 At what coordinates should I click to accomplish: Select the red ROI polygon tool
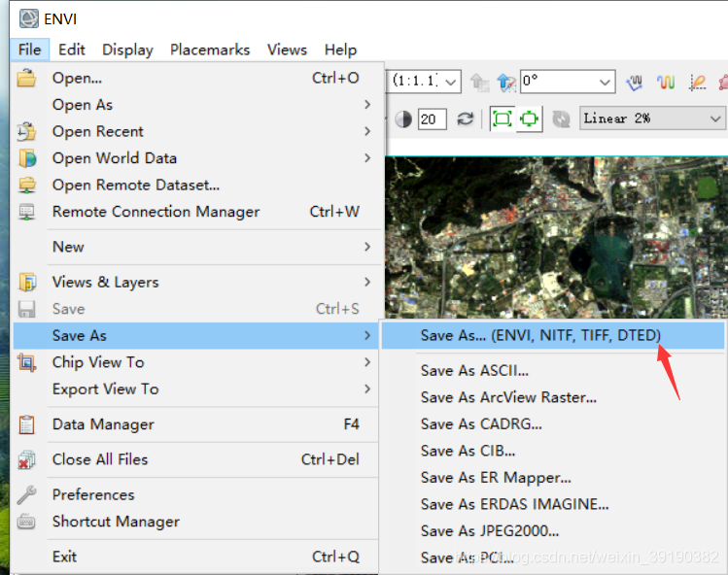coord(723,83)
